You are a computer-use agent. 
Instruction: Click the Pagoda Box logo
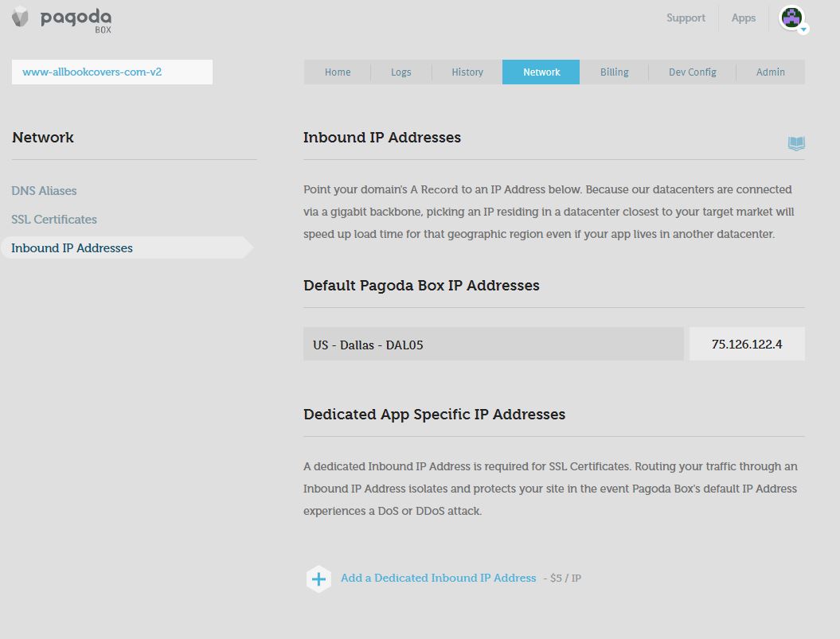pyautogui.click(x=61, y=19)
